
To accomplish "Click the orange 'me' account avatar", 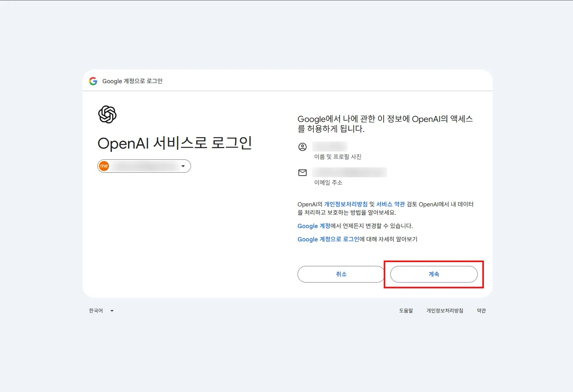I will click(x=104, y=166).
